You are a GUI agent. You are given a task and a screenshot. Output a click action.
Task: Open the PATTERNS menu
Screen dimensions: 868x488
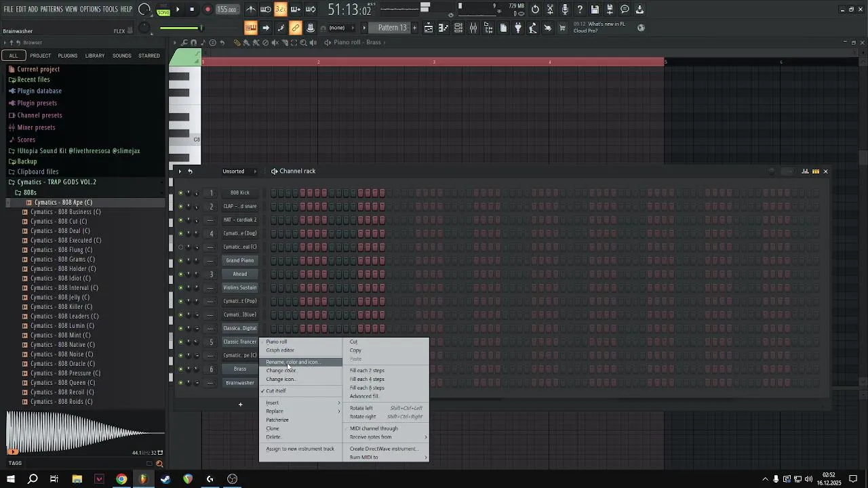tap(52, 9)
